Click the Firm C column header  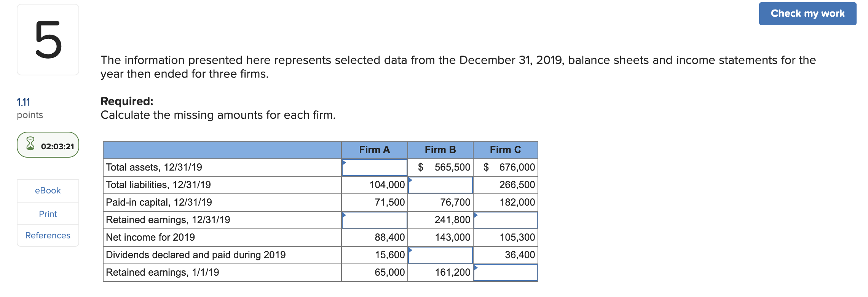pos(505,150)
